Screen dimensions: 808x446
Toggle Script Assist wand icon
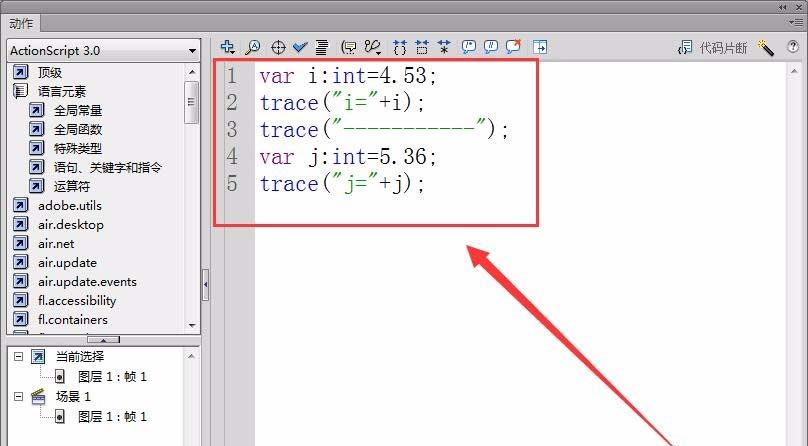(766, 48)
